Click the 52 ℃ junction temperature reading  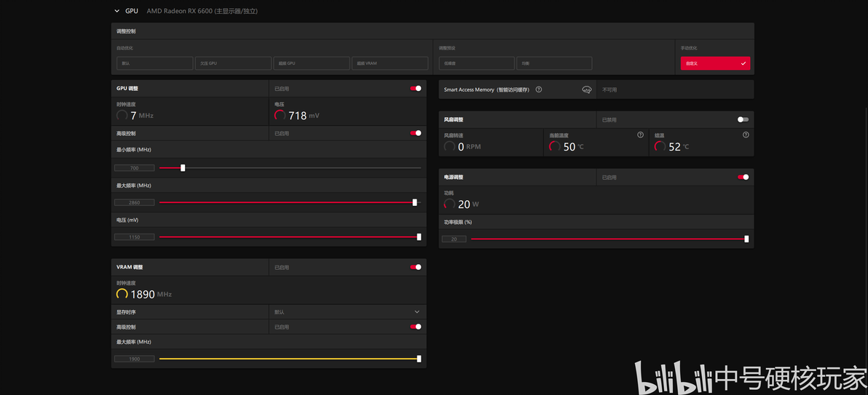679,147
